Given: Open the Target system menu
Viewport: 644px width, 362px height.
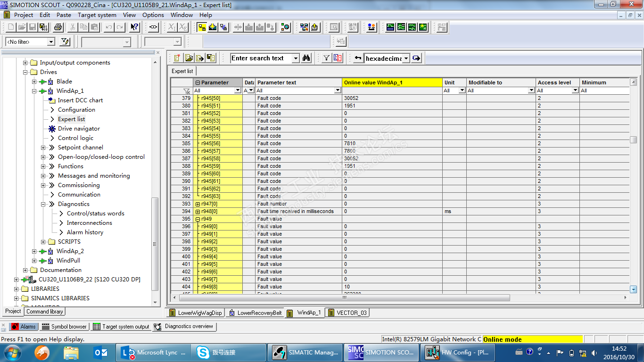Looking at the screenshot, I should pos(97,15).
